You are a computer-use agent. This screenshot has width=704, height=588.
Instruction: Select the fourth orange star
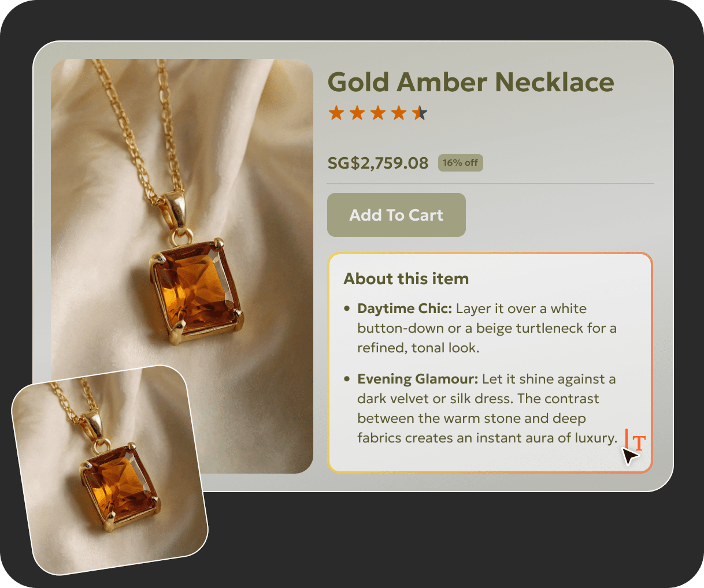point(398,113)
